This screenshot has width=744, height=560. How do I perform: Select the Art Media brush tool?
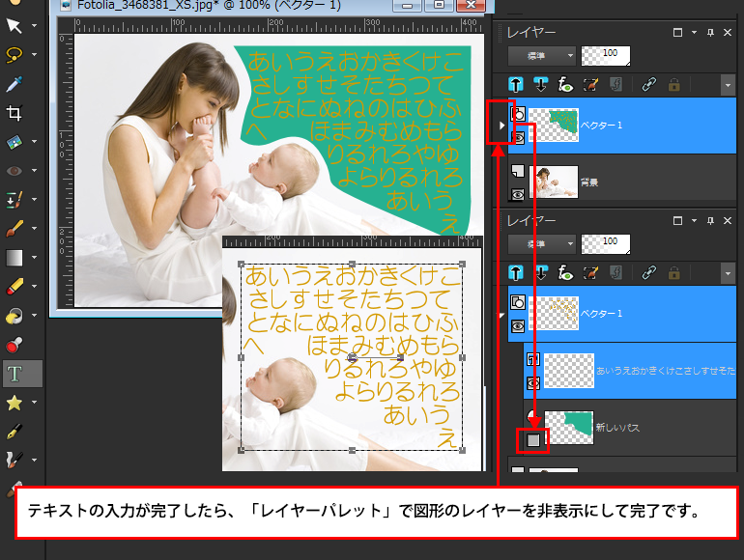pos(14,460)
